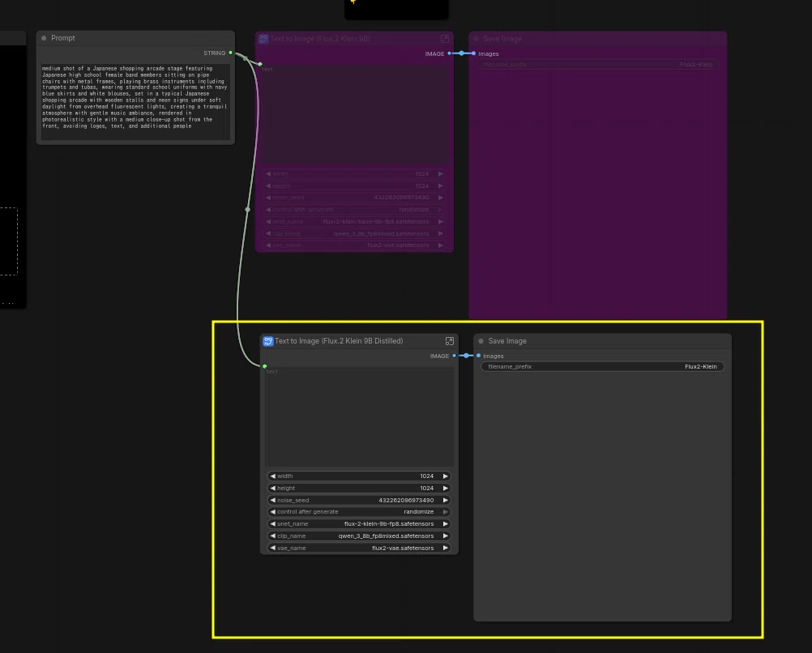812x653 pixels.
Task: Select previous unet_name model in Distilled node
Action: (272, 524)
